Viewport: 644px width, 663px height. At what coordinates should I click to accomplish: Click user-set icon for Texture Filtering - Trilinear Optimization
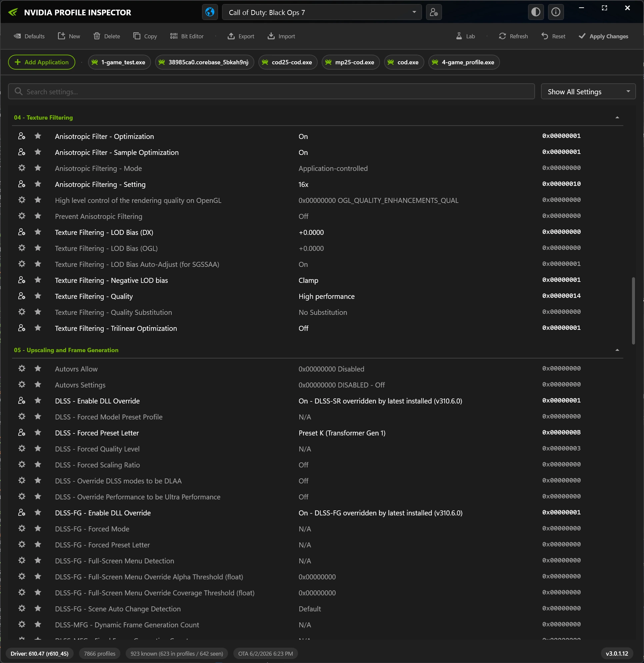tap(22, 328)
